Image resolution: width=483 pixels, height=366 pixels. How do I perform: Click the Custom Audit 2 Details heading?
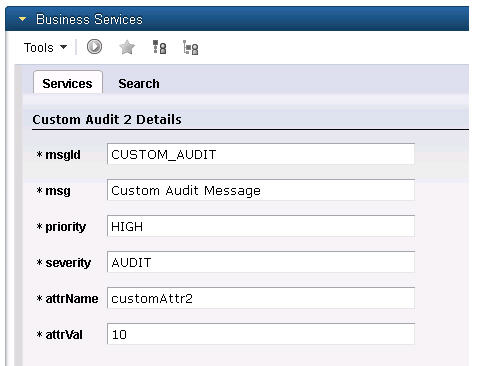107,119
